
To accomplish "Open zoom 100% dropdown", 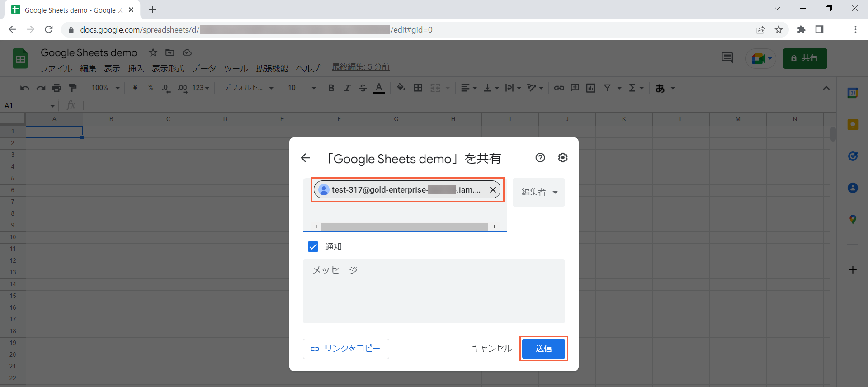I will click(x=105, y=88).
